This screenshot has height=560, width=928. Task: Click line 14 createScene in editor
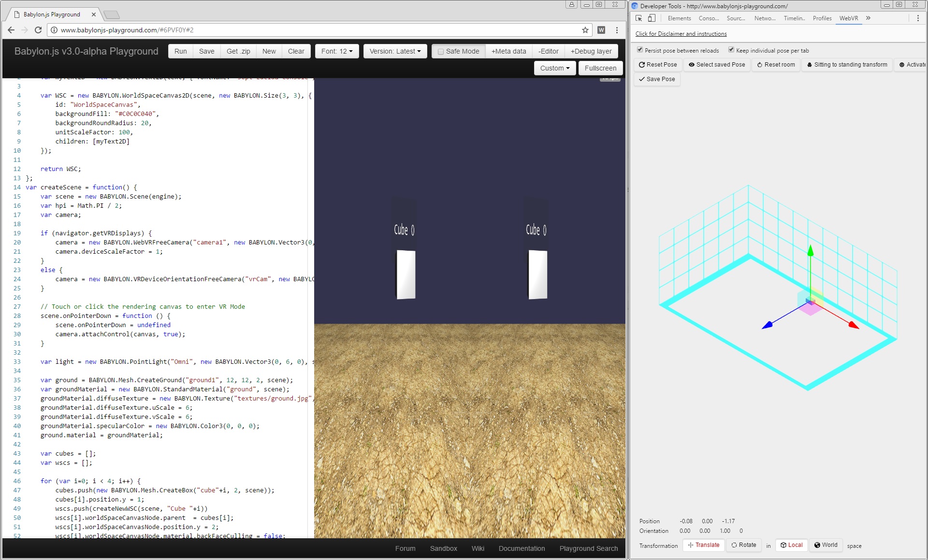click(x=82, y=187)
